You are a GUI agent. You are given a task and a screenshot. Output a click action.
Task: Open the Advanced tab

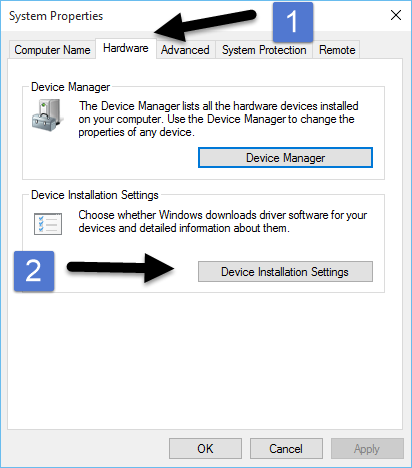(185, 50)
